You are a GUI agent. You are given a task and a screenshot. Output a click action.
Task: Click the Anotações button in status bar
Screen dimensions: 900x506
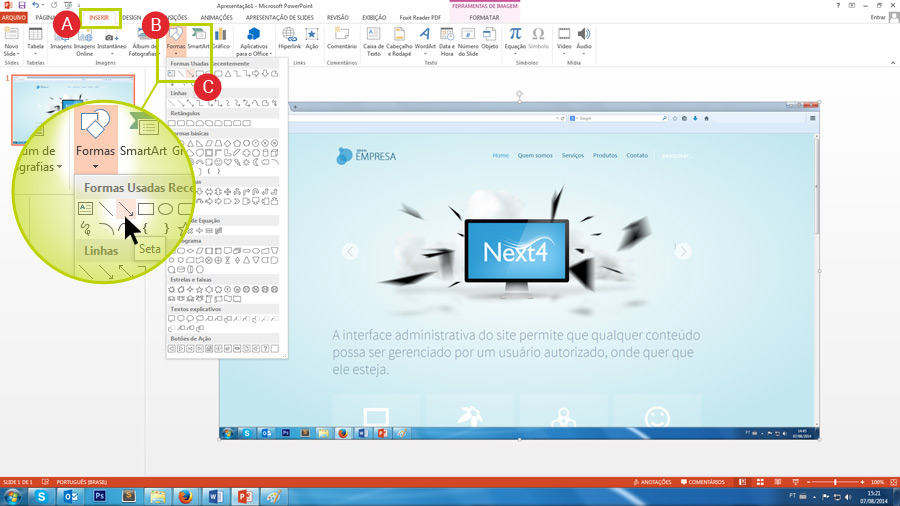(x=651, y=482)
